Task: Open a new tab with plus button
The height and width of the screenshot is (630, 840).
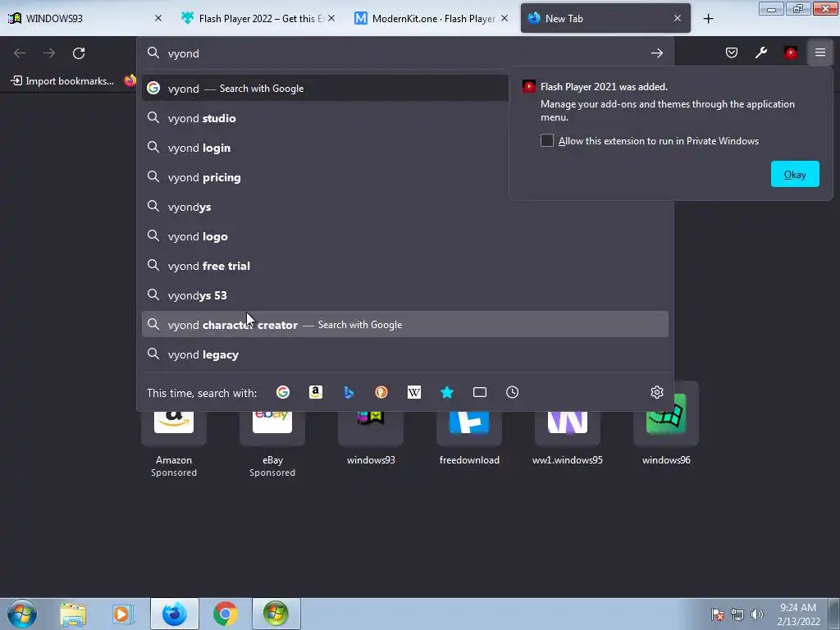Action: click(x=708, y=19)
